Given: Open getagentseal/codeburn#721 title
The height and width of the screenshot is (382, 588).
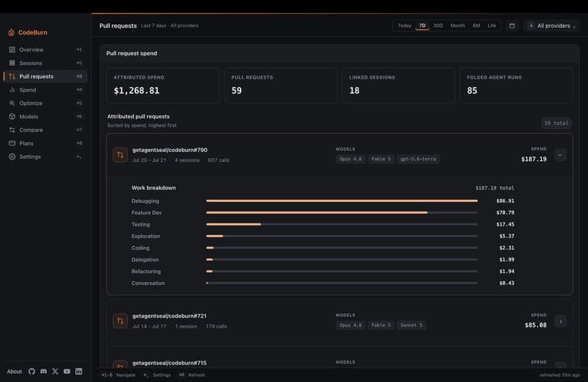Looking at the screenshot, I should 170,316.
